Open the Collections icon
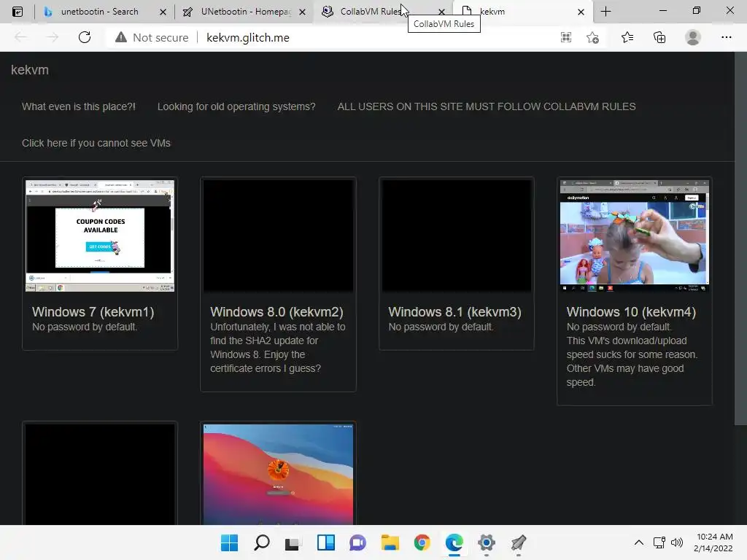The image size is (747, 560). [x=659, y=37]
